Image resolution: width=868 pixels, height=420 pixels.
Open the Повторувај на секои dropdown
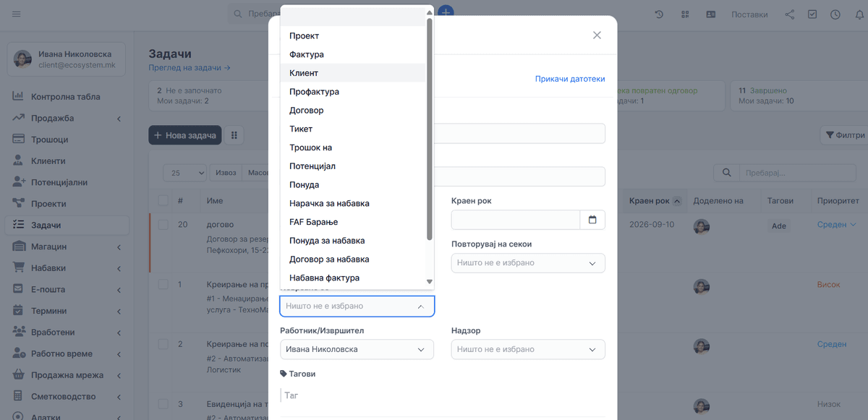point(528,263)
